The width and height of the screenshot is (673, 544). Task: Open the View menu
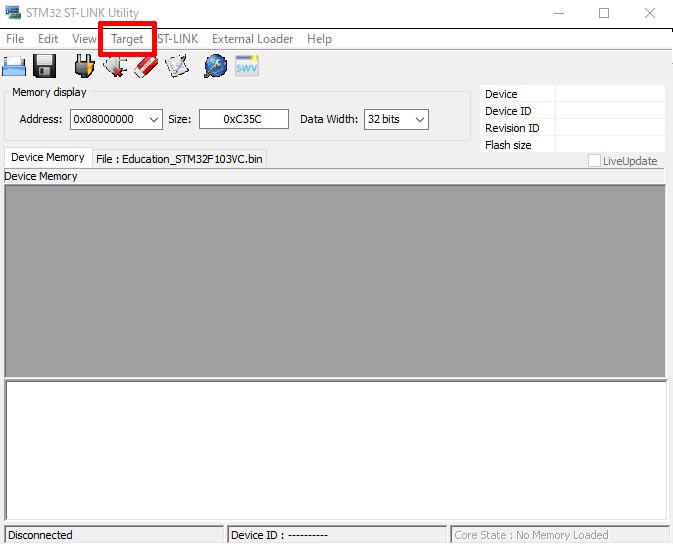pos(84,39)
